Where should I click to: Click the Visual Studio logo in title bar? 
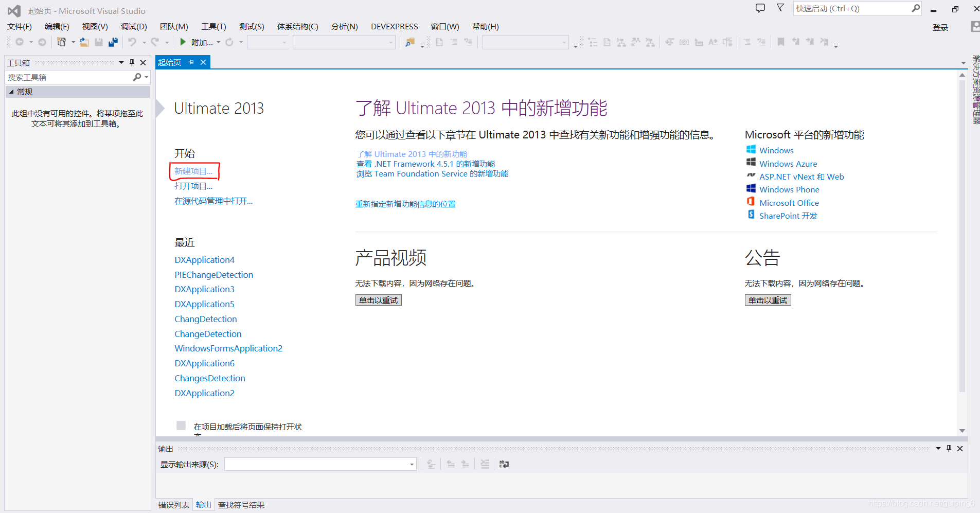tap(14, 11)
